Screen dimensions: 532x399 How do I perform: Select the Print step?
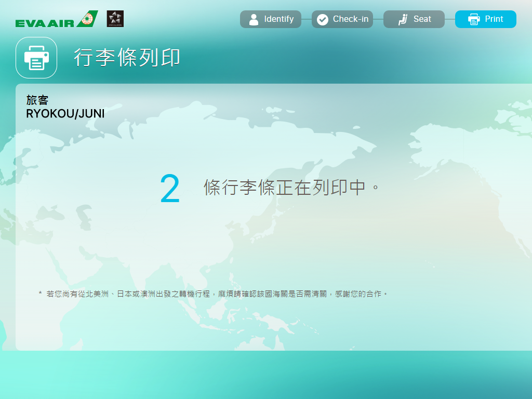[486, 19]
